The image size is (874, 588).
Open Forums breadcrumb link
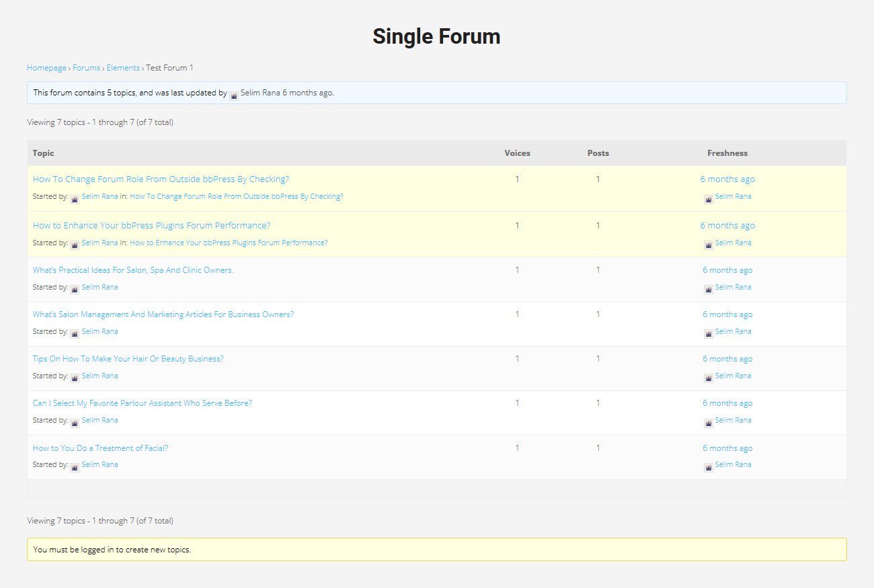(86, 68)
